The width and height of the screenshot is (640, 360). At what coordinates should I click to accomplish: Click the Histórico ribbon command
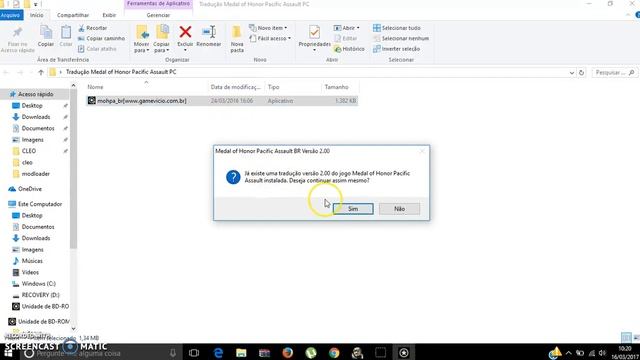point(349,49)
